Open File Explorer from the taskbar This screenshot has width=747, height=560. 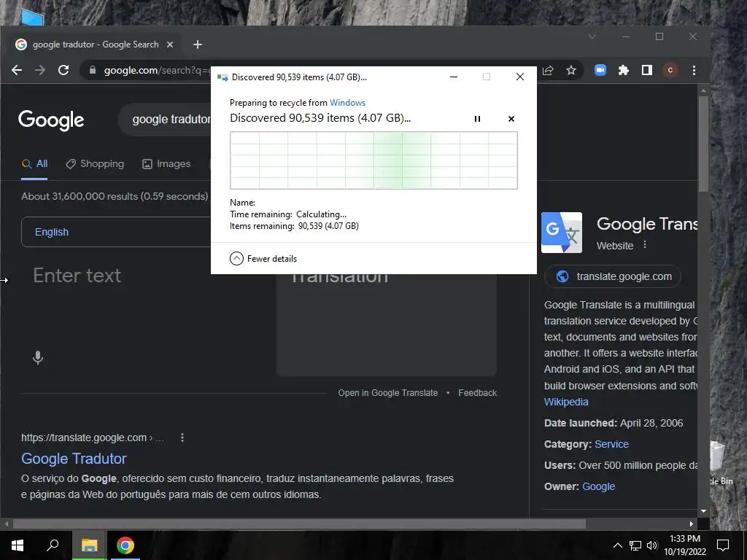point(89,545)
